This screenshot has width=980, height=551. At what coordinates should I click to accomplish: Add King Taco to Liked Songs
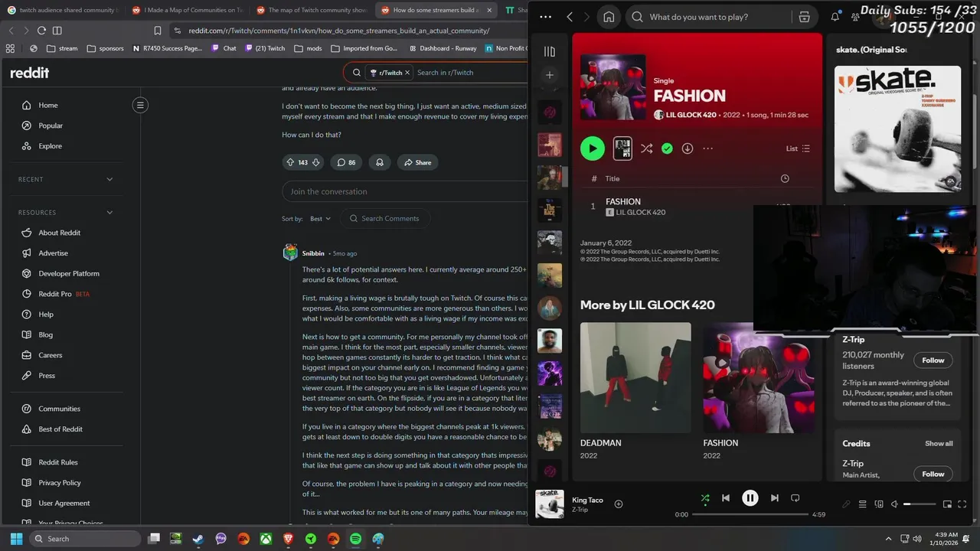click(x=619, y=504)
